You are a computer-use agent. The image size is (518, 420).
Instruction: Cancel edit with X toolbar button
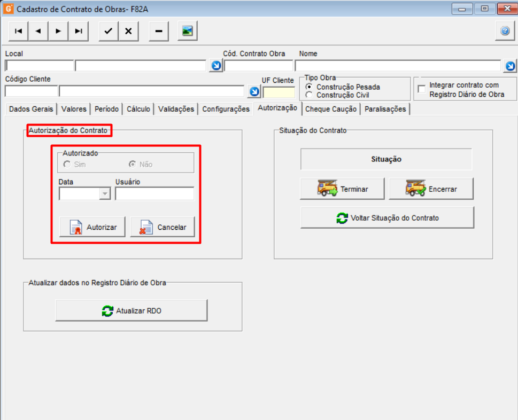pos(128,31)
